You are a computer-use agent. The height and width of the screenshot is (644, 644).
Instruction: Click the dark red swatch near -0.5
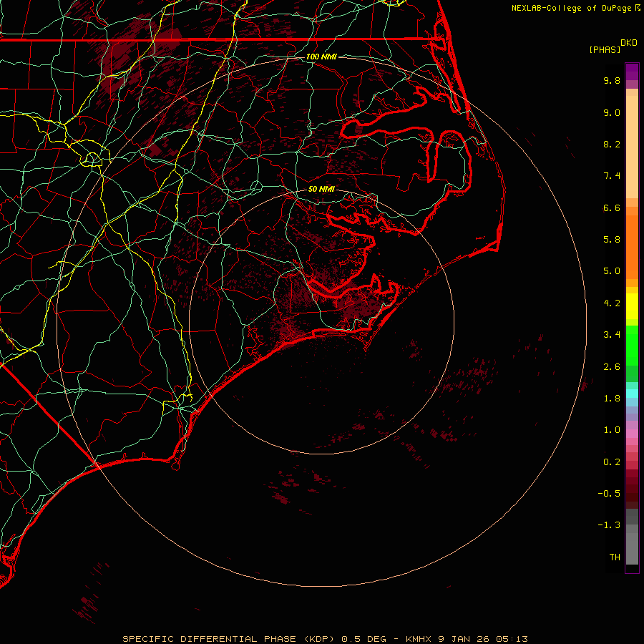pos(632,493)
